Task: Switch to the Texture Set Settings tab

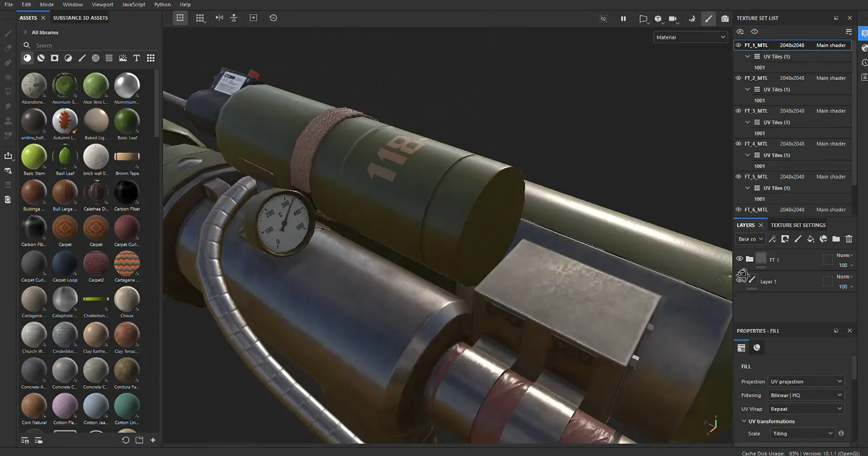Action: (x=797, y=225)
